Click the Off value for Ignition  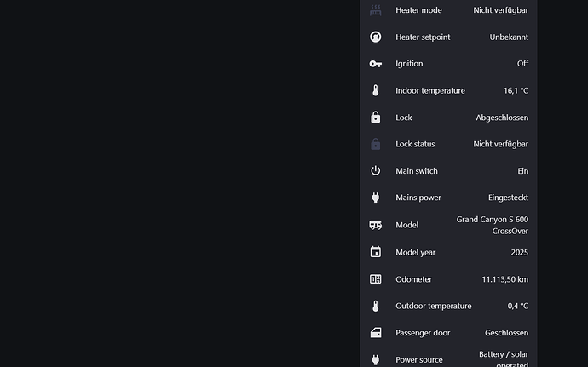tap(522, 64)
